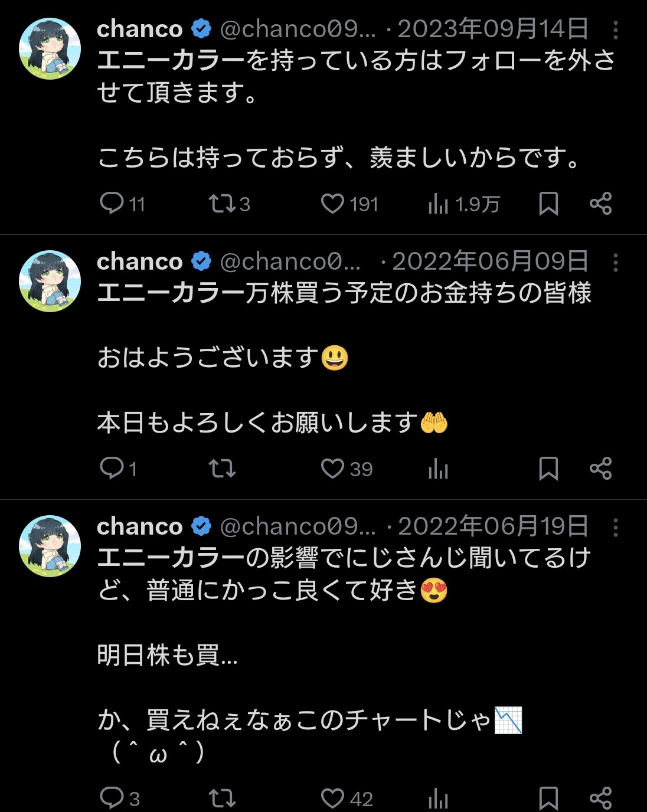Bookmark the 2022年06月09日 tweet
Image resolution: width=647 pixels, height=812 pixels.
548,469
